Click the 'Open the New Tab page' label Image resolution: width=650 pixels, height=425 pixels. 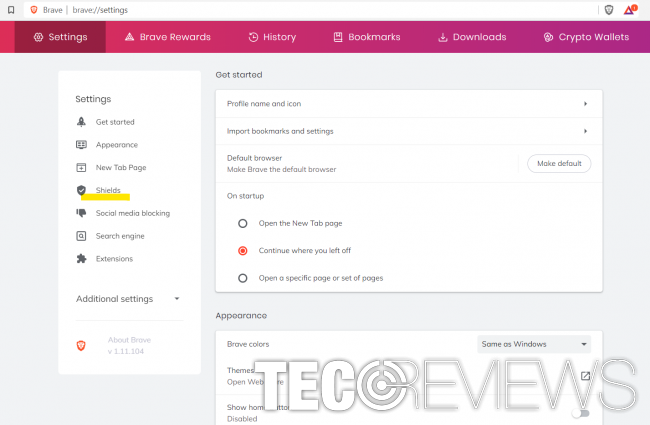[300, 223]
